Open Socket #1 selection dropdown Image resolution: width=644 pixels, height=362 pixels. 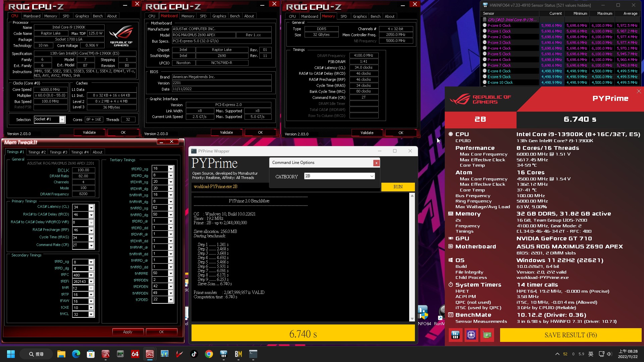62,120
